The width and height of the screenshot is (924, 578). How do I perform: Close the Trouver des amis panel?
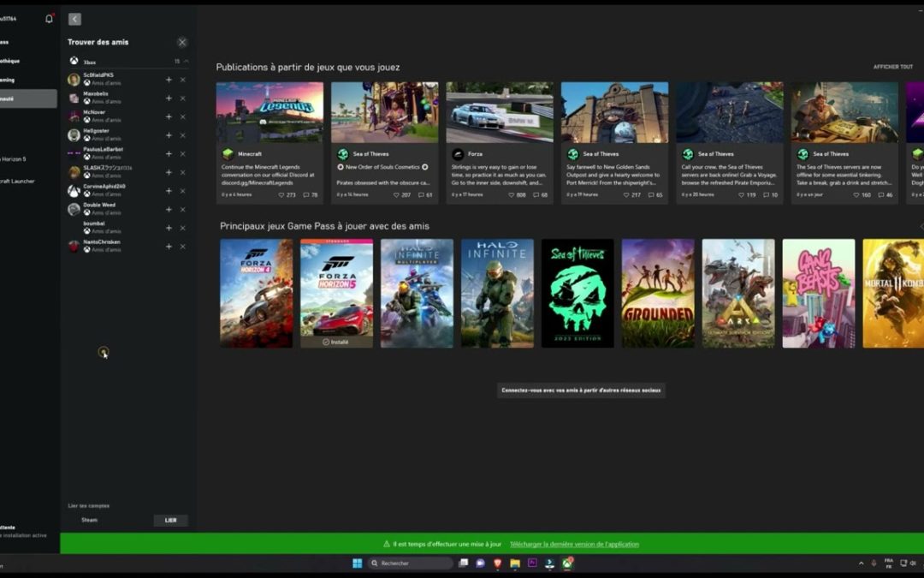click(x=182, y=42)
